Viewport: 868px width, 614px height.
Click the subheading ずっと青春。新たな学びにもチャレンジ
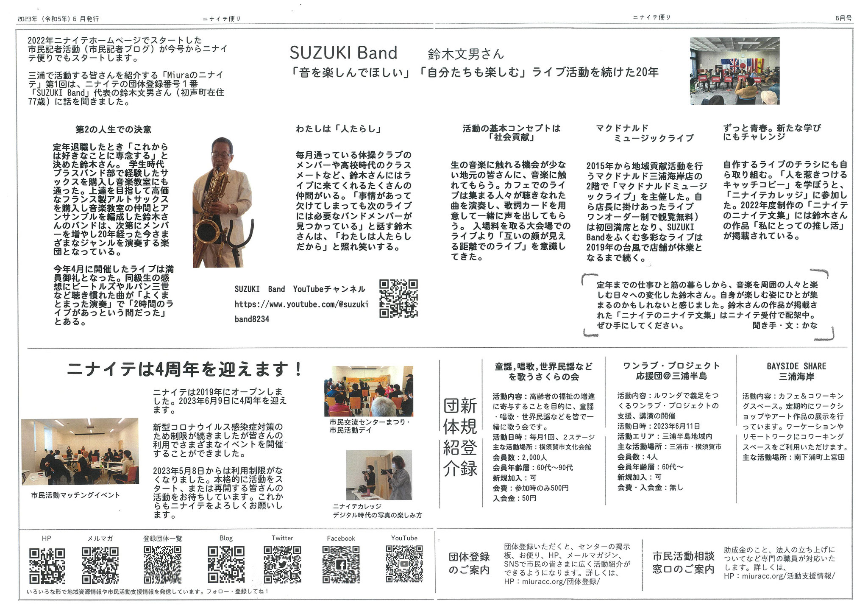click(x=772, y=132)
